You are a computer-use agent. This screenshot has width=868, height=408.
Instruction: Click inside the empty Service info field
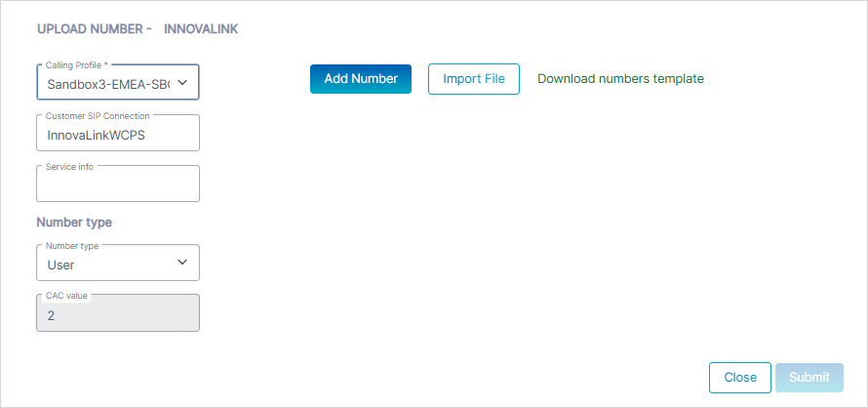pyautogui.click(x=117, y=186)
